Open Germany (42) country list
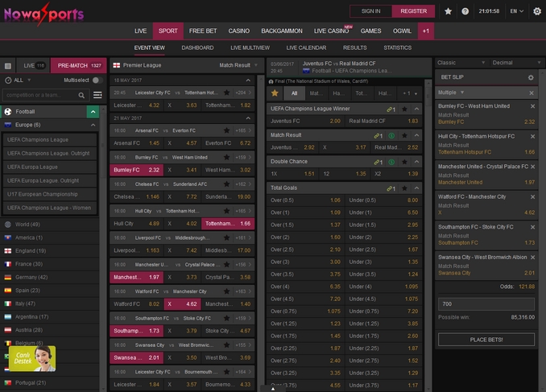The image size is (546, 392). [49, 278]
